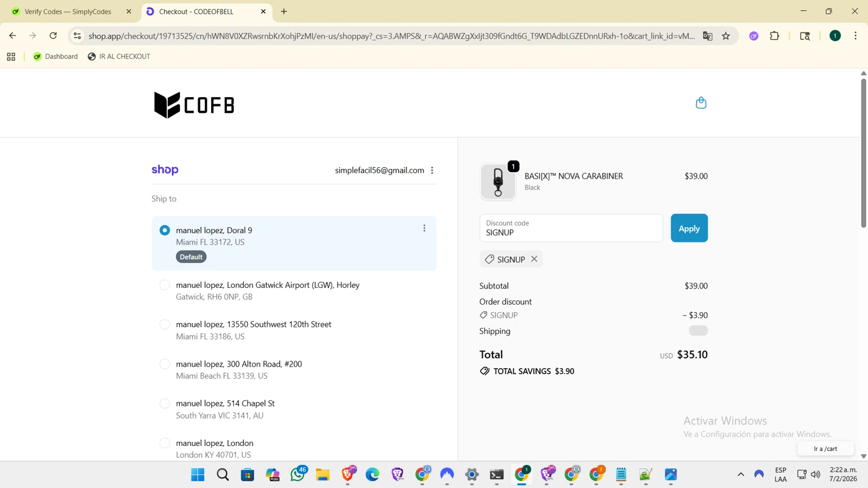Click the page vertical scrollbar
Screen dimensions: 868x488
pyautogui.click(x=863, y=153)
